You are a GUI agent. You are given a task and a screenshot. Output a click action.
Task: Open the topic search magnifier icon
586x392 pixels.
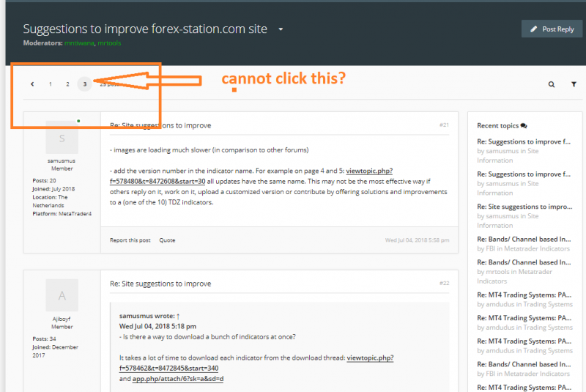pyautogui.click(x=552, y=84)
